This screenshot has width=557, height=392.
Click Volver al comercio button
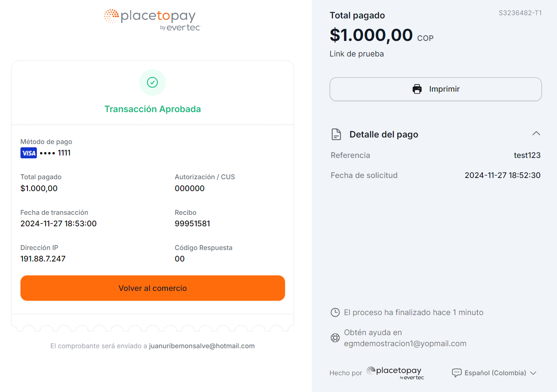click(153, 288)
